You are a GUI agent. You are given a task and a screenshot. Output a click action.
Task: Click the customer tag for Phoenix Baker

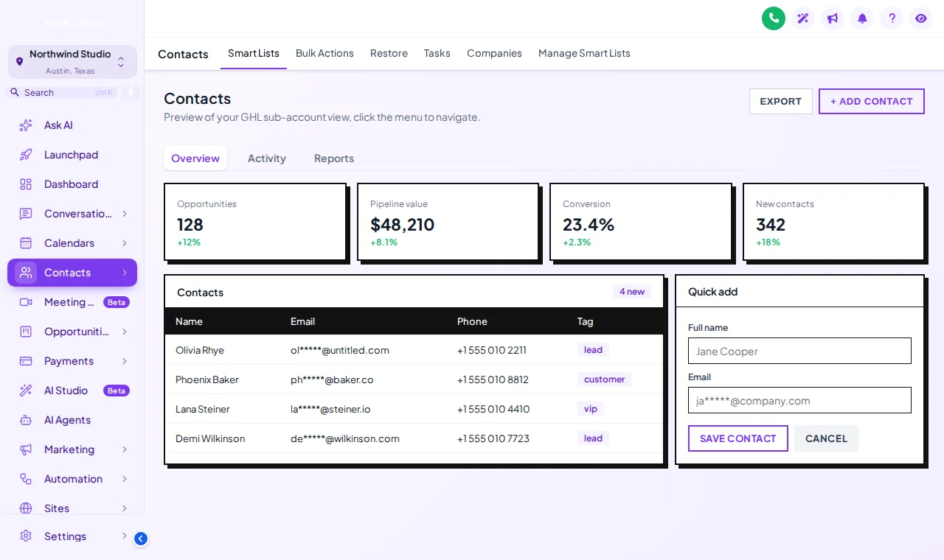click(604, 379)
